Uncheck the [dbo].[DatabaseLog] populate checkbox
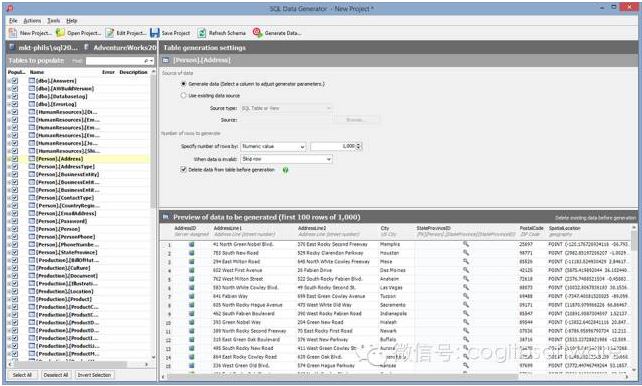 pyautogui.click(x=15, y=96)
